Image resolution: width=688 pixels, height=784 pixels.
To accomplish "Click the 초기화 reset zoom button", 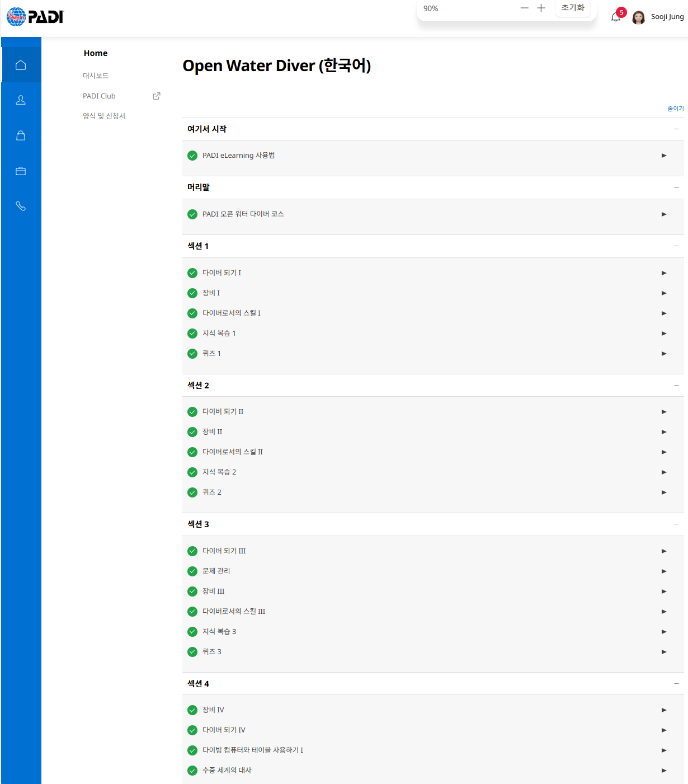I will (573, 8).
